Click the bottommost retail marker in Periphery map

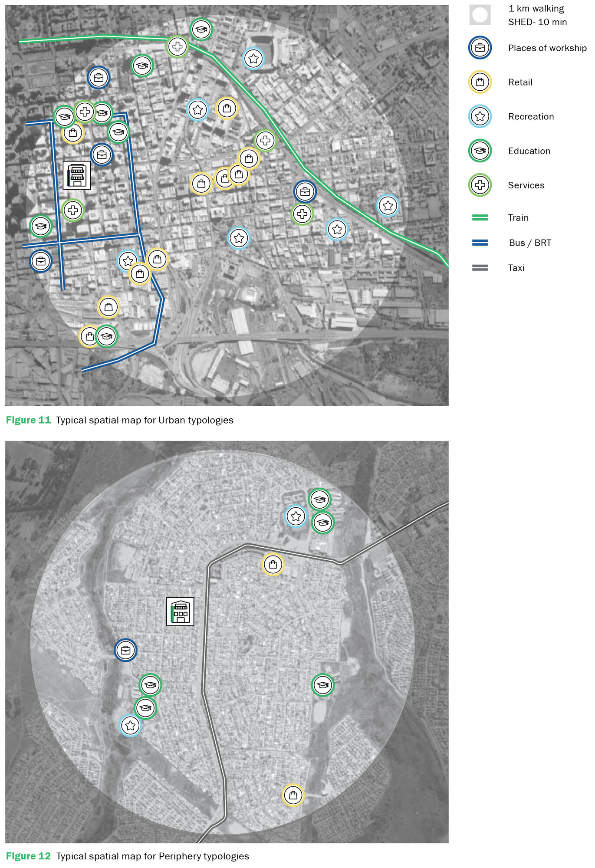(x=293, y=795)
